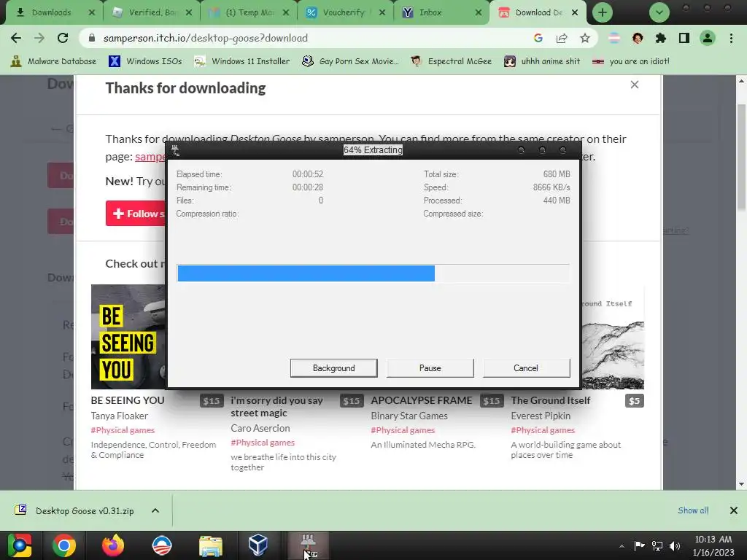Click #Physical games tag under Everest Pipkin
Screen dimensions: 747x560
543,430
